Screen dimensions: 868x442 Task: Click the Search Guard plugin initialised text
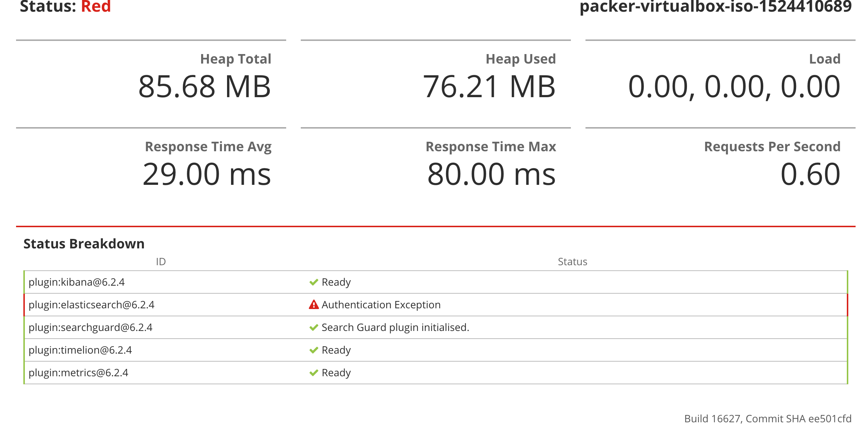pos(395,328)
